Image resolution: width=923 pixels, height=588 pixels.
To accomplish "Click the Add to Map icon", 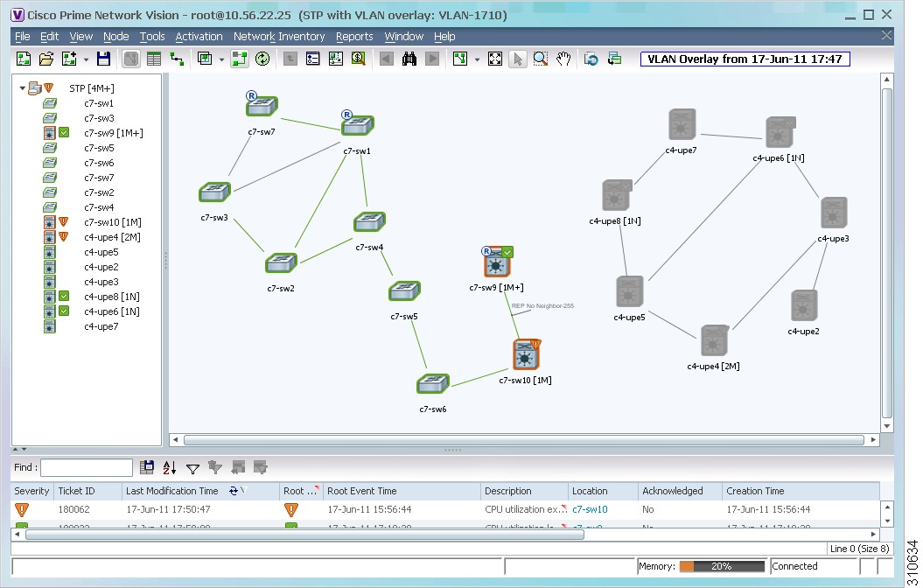I will pyautogui.click(x=69, y=59).
